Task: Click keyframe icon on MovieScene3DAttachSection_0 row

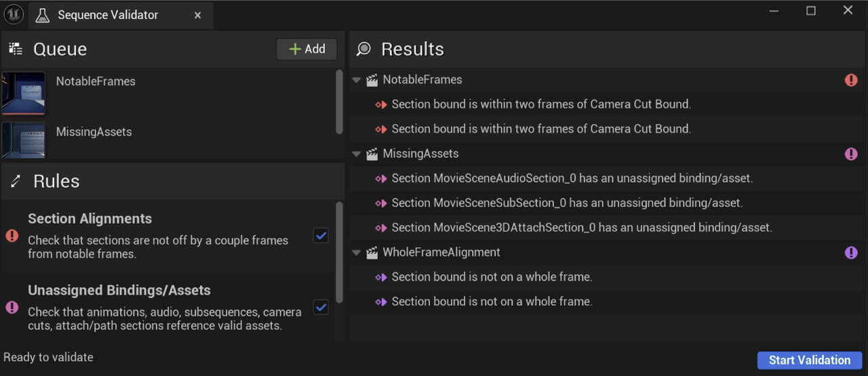Action: (381, 228)
